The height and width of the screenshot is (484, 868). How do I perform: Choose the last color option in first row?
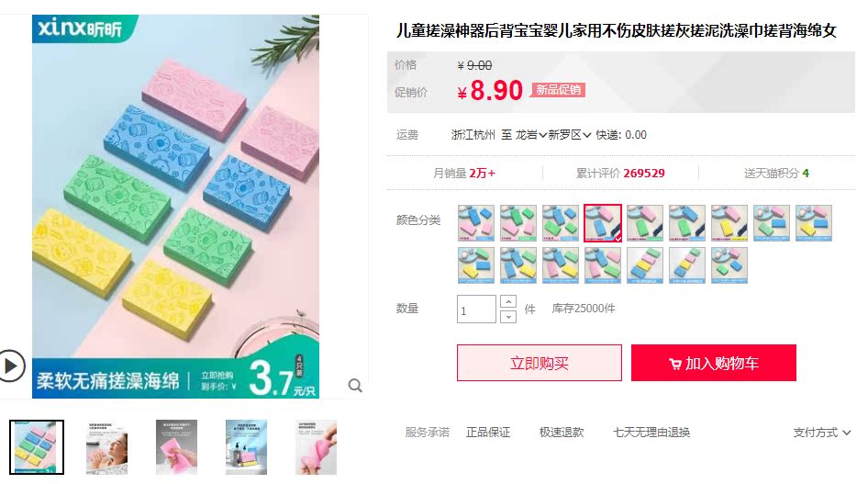[814, 223]
